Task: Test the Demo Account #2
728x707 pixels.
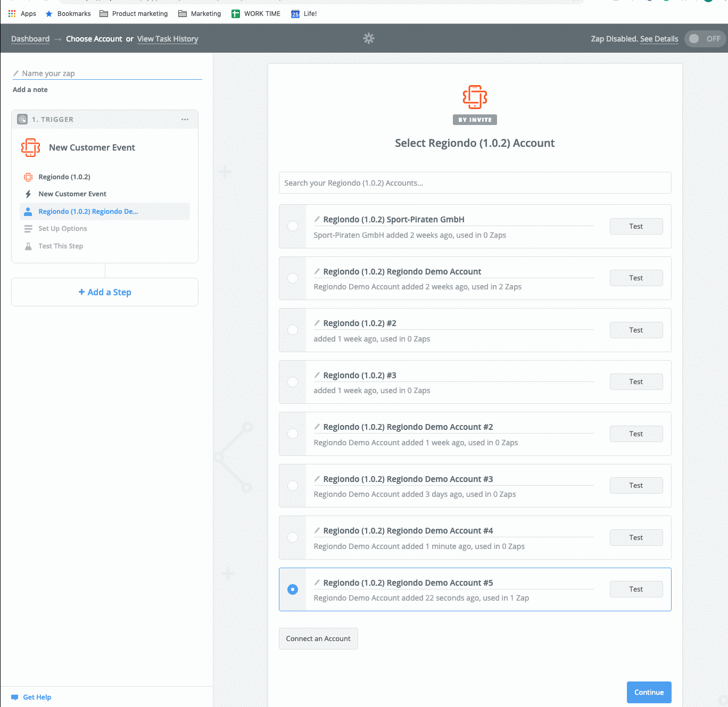Action: [x=636, y=434]
